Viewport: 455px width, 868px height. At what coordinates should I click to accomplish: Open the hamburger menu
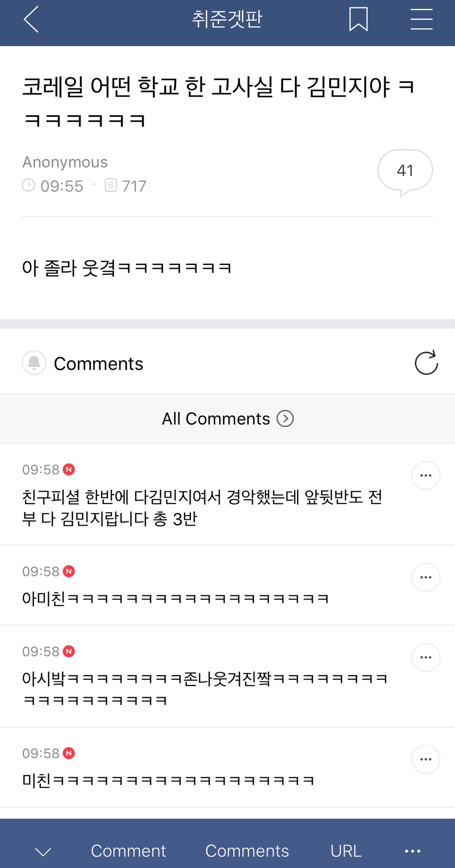click(421, 20)
